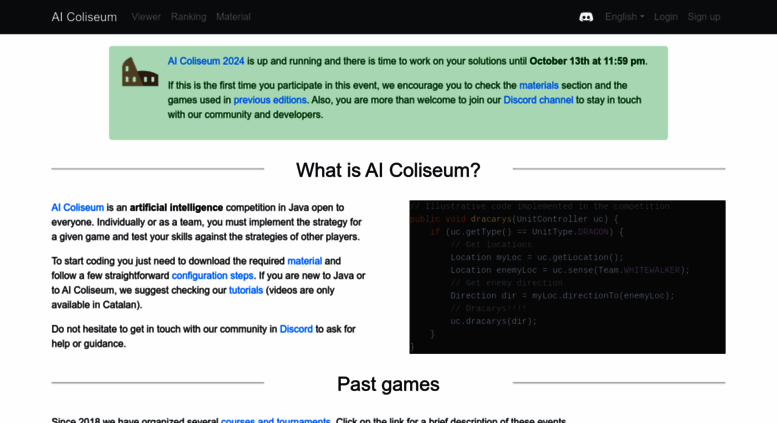Image resolution: width=777 pixels, height=423 pixels.
Task: Select the bold 'artificial intelligence' text
Action: click(x=176, y=208)
